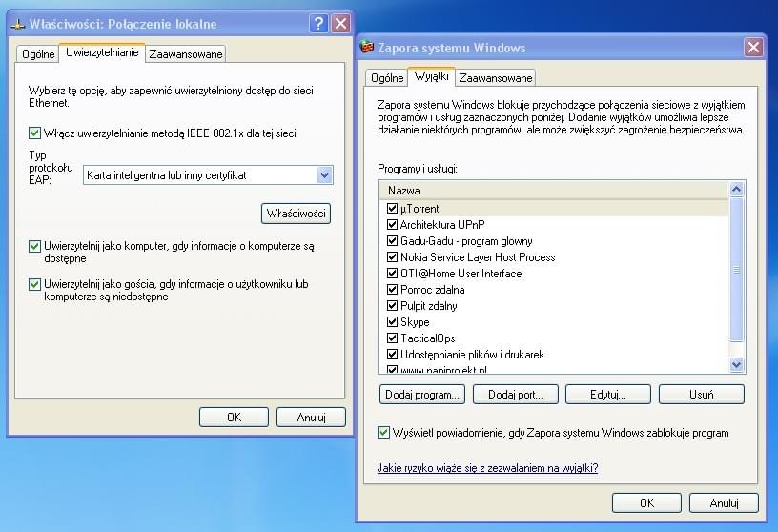Toggle Uwierzytelnij jako komputer checkbox
This screenshot has height=532, width=778.
coord(34,246)
